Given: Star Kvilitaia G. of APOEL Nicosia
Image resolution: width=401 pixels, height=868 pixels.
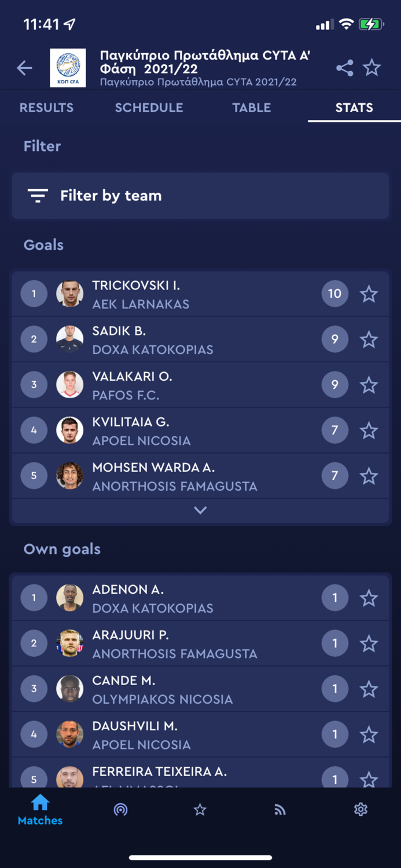Looking at the screenshot, I should pyautogui.click(x=369, y=430).
